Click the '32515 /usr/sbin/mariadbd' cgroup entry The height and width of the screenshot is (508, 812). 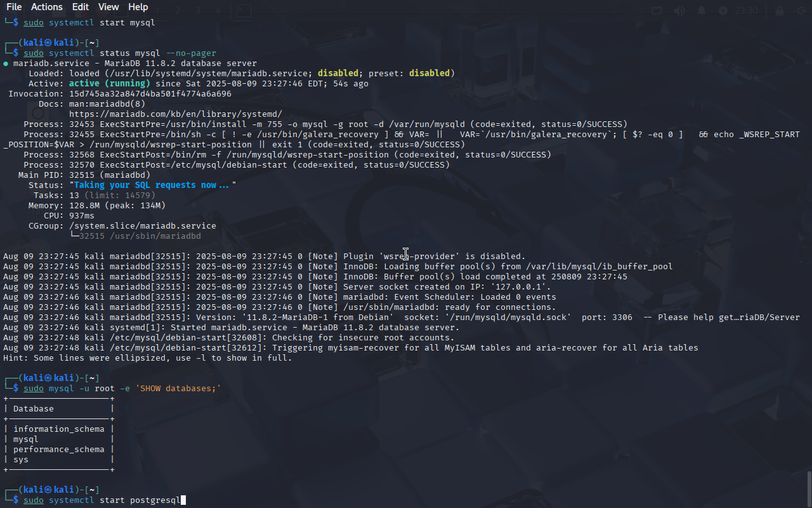pyautogui.click(x=140, y=236)
